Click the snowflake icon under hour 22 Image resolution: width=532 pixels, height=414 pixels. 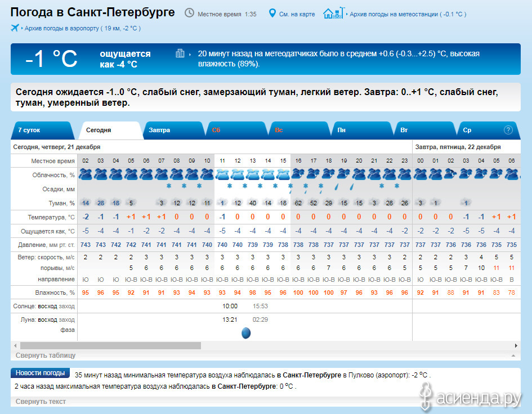[x=382, y=186]
